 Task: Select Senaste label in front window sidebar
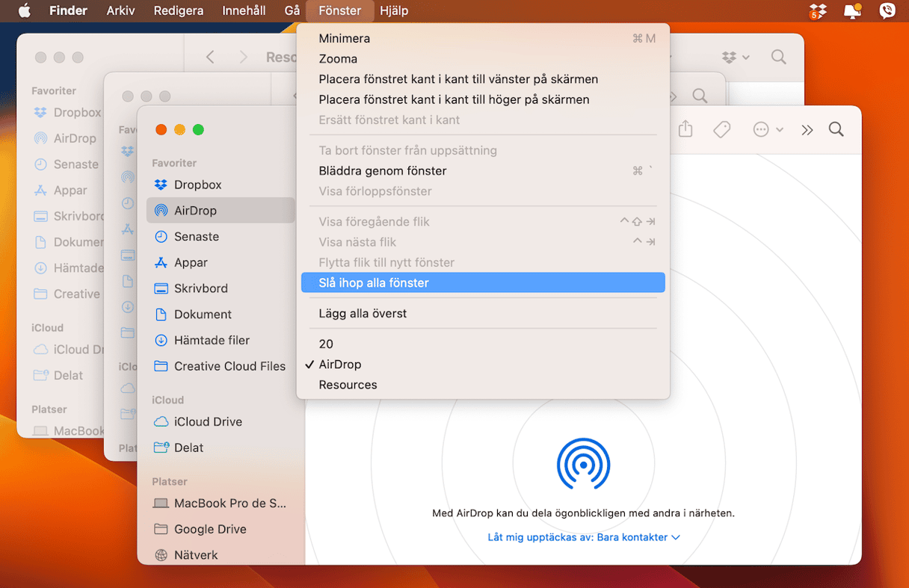[x=197, y=237]
